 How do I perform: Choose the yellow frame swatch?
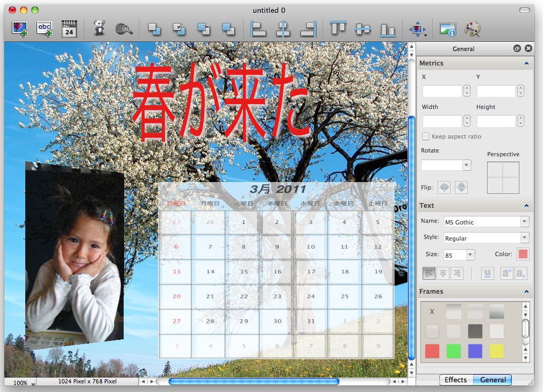[x=497, y=351]
